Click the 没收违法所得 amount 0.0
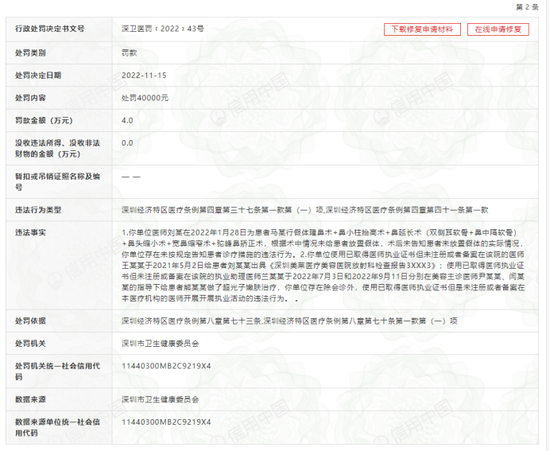Viewport: 550px width, 451px height. 127,143
